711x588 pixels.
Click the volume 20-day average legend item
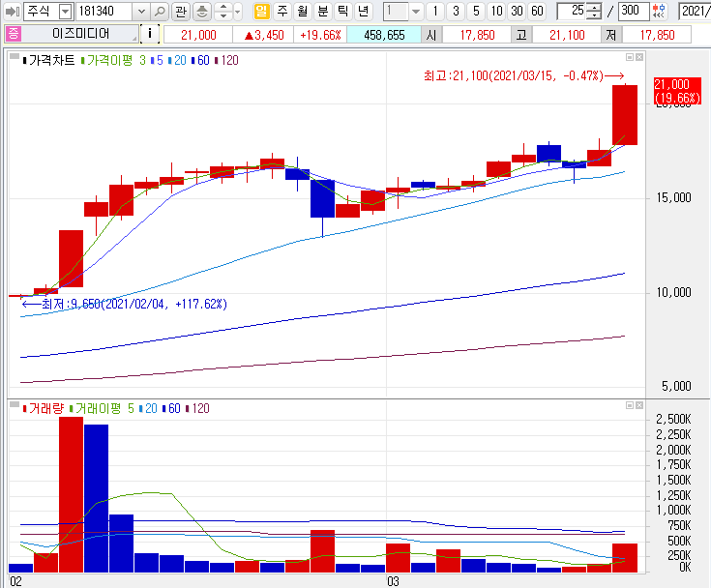(148, 408)
